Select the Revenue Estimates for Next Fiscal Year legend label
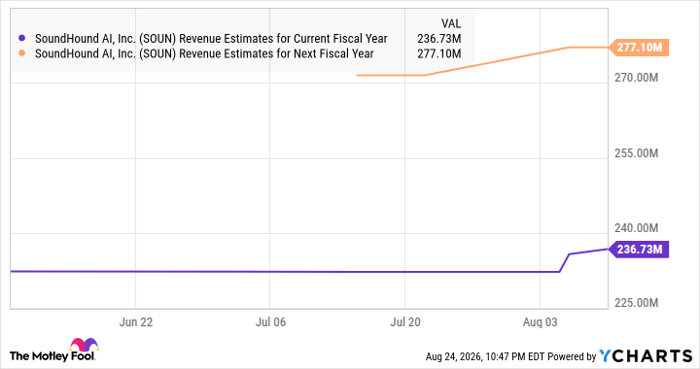 point(204,54)
